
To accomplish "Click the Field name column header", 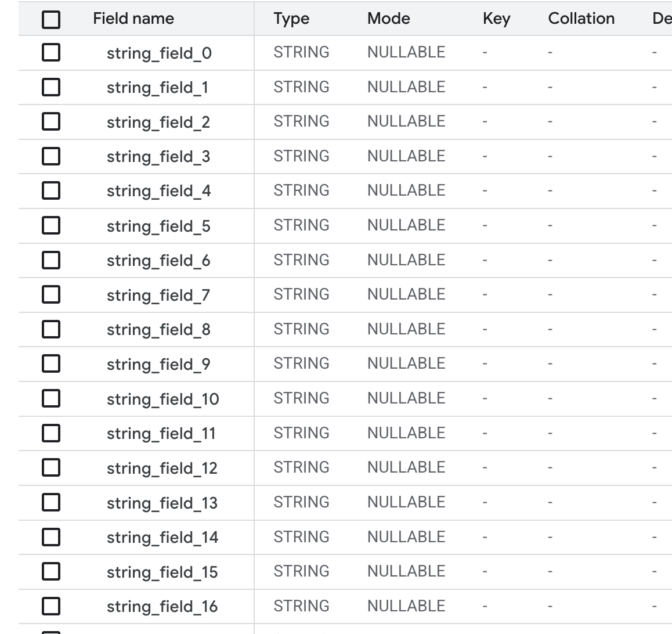I will point(133,19).
